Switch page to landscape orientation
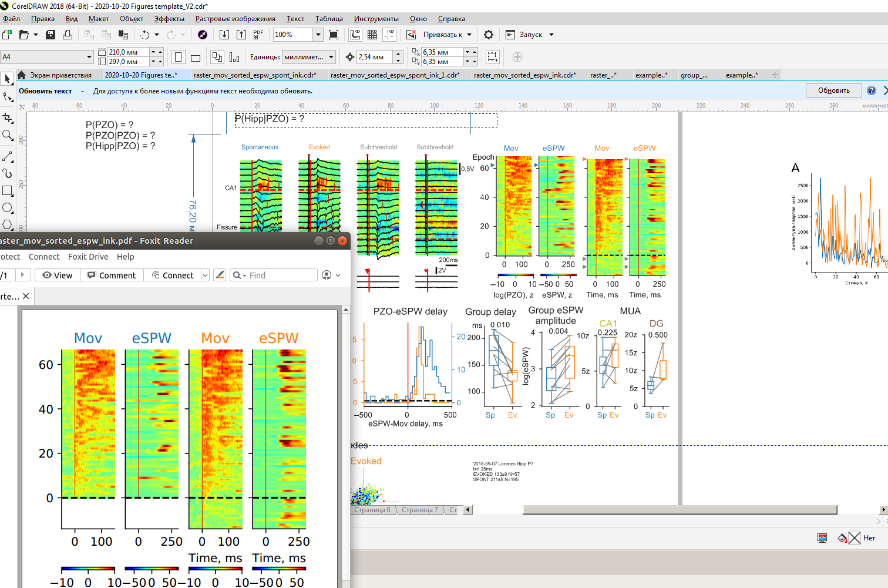888x588 pixels. click(196, 57)
